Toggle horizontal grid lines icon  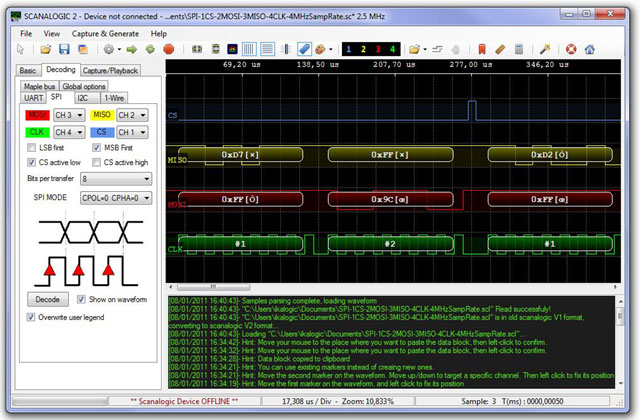[267, 49]
